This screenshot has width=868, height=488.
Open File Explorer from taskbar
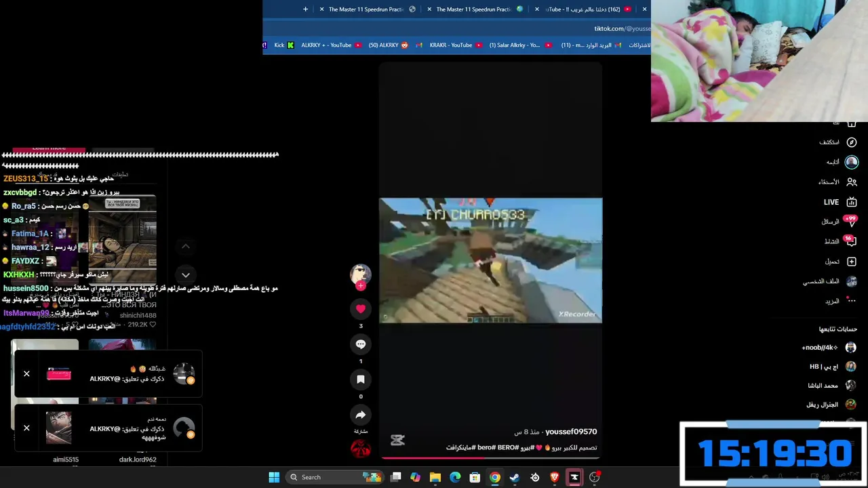click(435, 477)
